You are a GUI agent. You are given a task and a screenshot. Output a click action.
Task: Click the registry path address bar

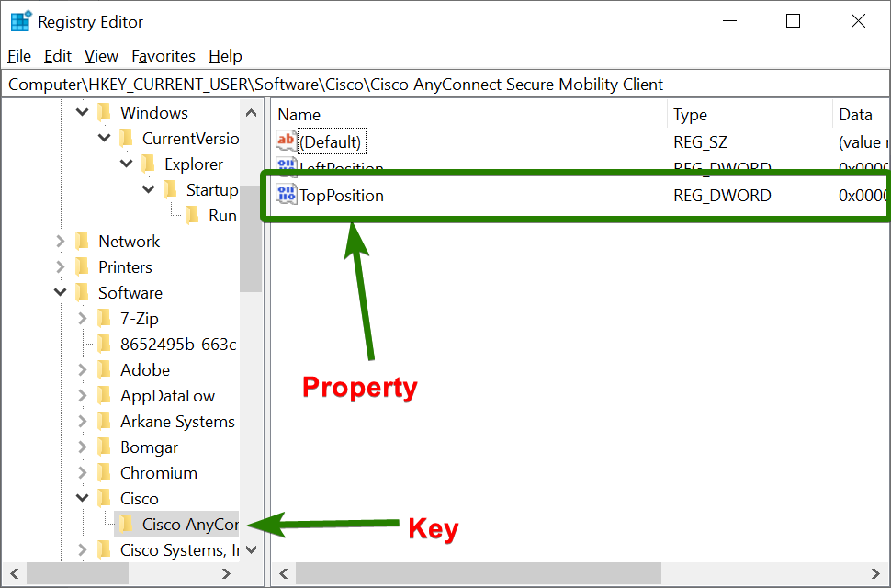[x=445, y=85]
